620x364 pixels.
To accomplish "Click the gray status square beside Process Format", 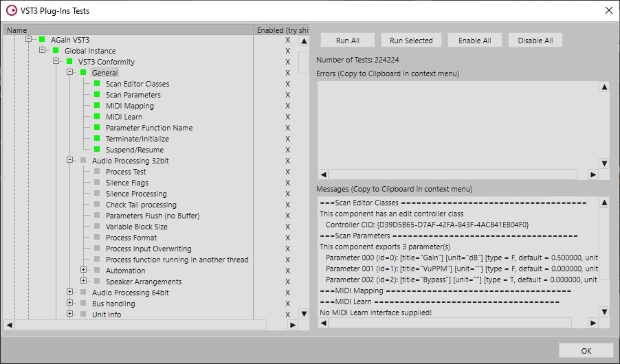I will 97,237.
